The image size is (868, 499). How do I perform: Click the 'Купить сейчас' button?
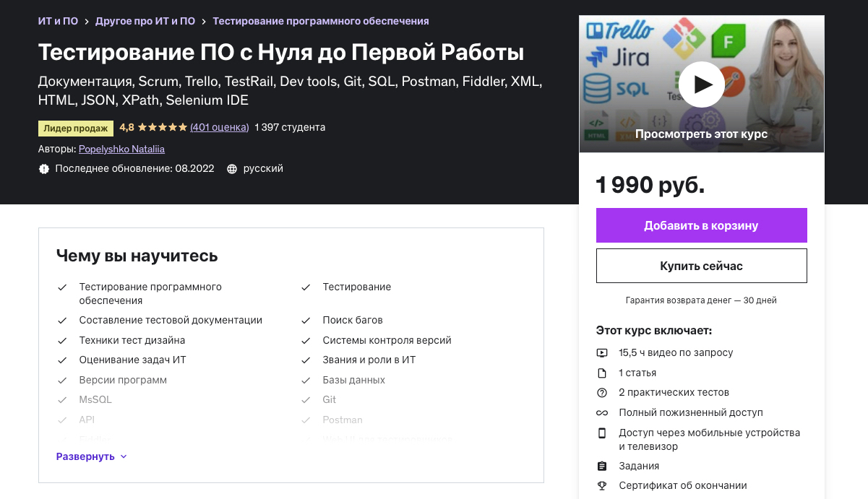[701, 265]
